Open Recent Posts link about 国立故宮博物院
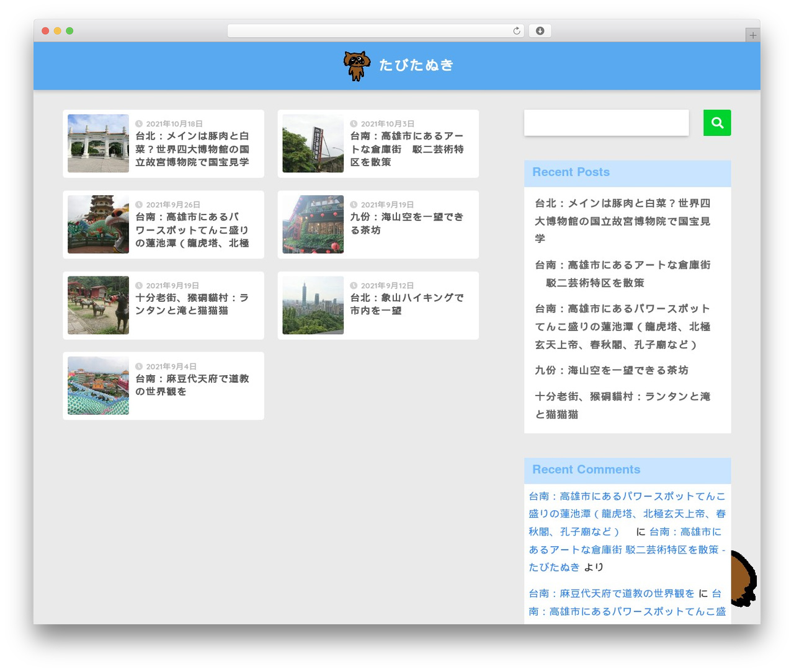Viewport: 794px width, 672px height. coord(623,221)
